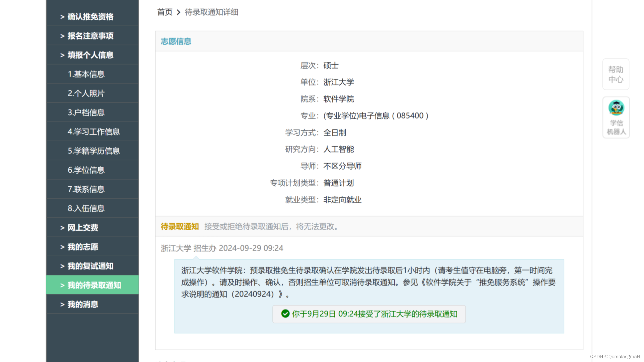Click the 人工智能 research direction value

pyautogui.click(x=338, y=149)
